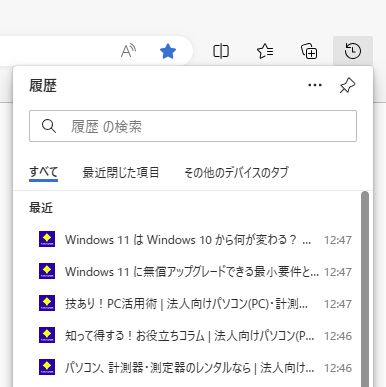The image size is (386, 387).
Task: Click favicon beside '知って得する！お役立ちコラム' entry
Action: pos(47,335)
